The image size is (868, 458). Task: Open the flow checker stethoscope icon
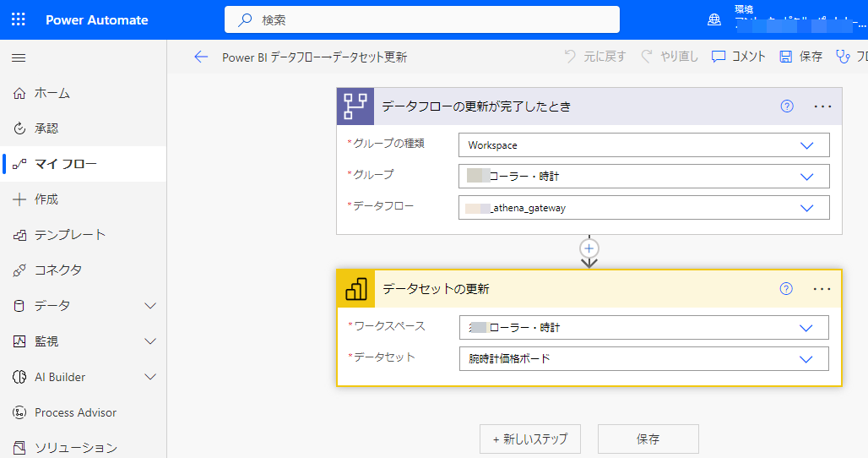coord(843,57)
